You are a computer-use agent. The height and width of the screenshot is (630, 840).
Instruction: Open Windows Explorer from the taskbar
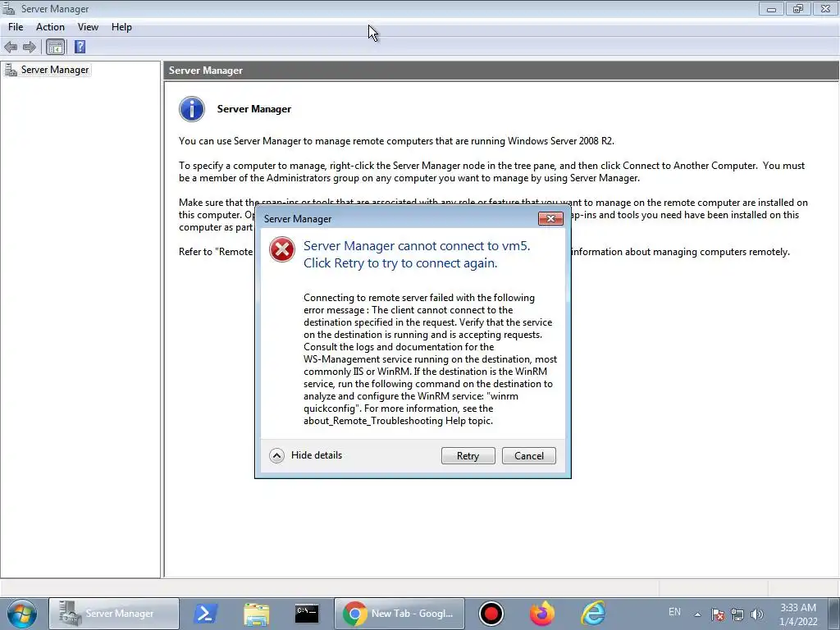pyautogui.click(x=257, y=614)
